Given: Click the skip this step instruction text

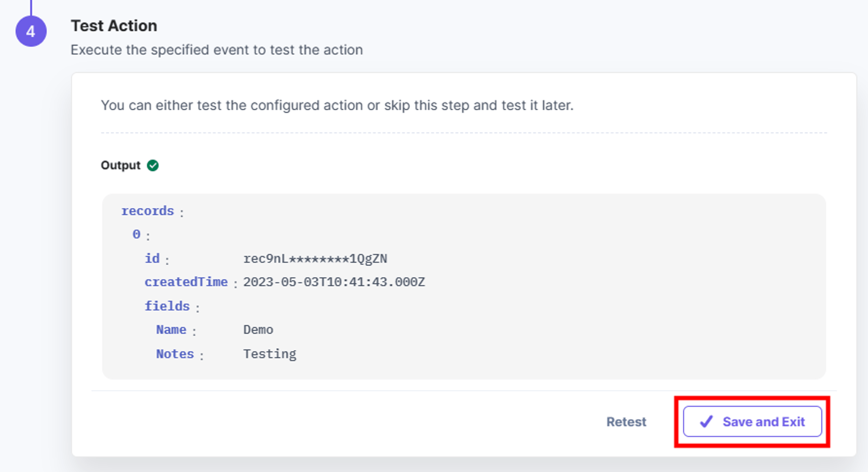Looking at the screenshot, I should pyautogui.click(x=337, y=106).
